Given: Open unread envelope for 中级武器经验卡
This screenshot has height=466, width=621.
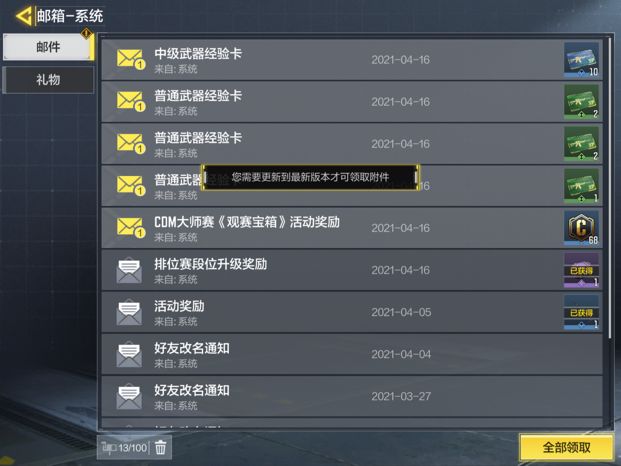Looking at the screenshot, I should click(x=131, y=59).
